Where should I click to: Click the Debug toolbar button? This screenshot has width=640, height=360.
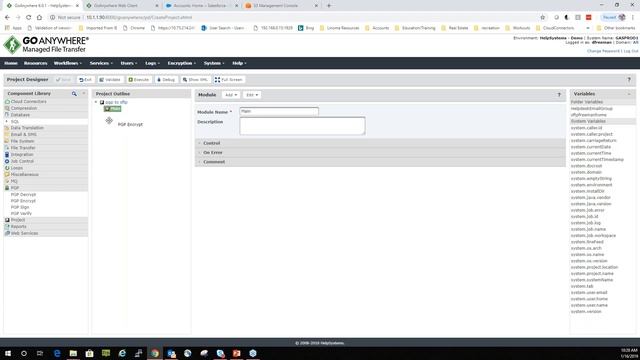tap(166, 80)
